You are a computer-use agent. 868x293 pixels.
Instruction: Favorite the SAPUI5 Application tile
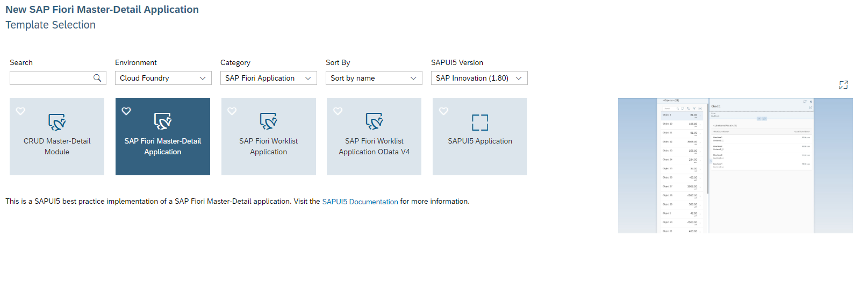point(443,111)
